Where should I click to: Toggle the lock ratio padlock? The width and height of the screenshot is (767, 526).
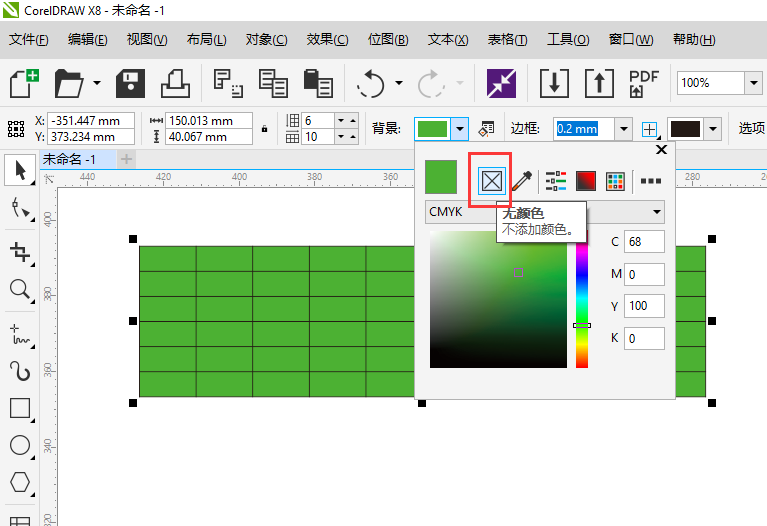tap(264, 129)
